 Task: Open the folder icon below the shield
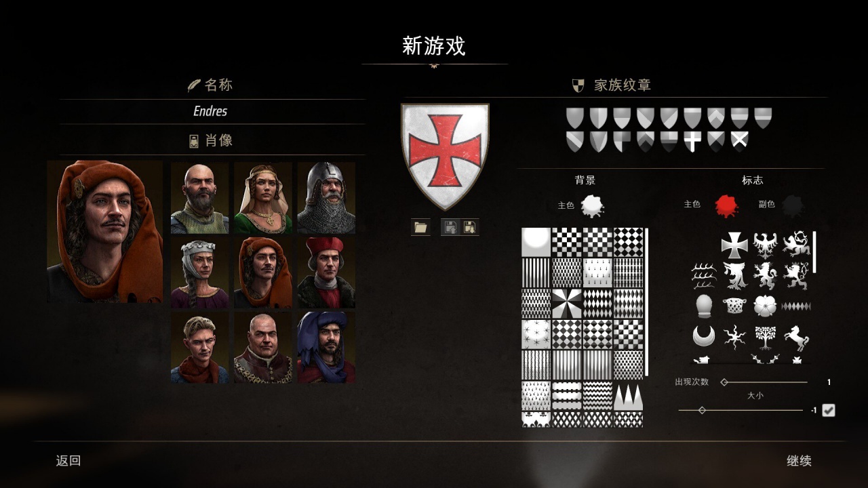420,227
